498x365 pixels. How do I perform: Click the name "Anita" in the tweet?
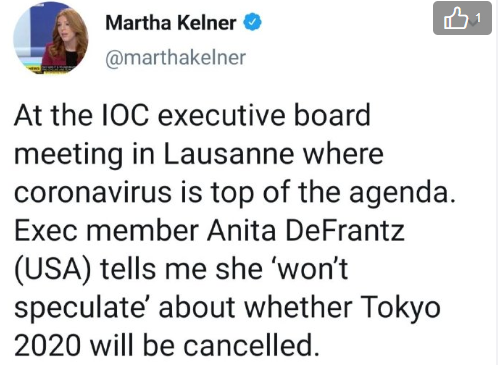coord(241,231)
